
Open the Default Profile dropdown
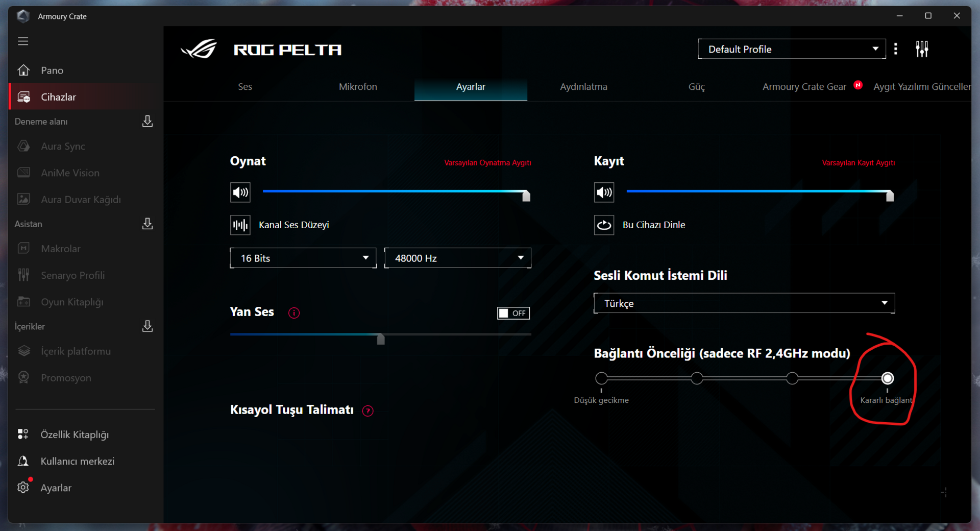click(792, 49)
